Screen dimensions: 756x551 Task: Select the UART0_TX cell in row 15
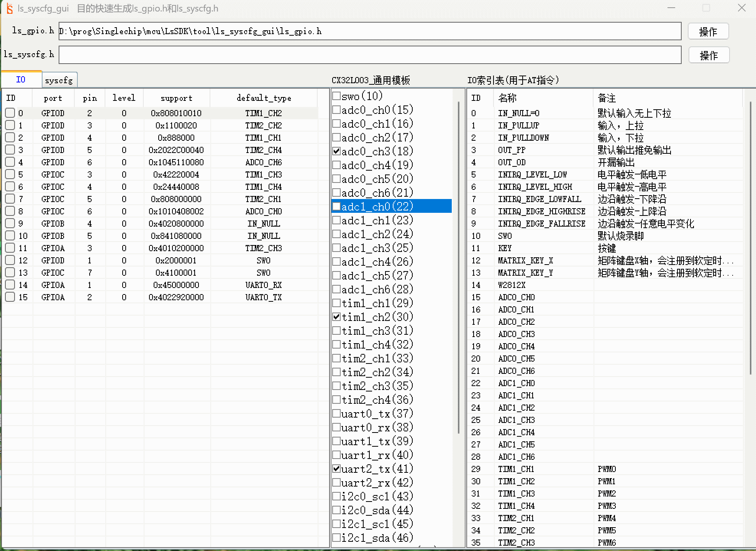coord(264,297)
